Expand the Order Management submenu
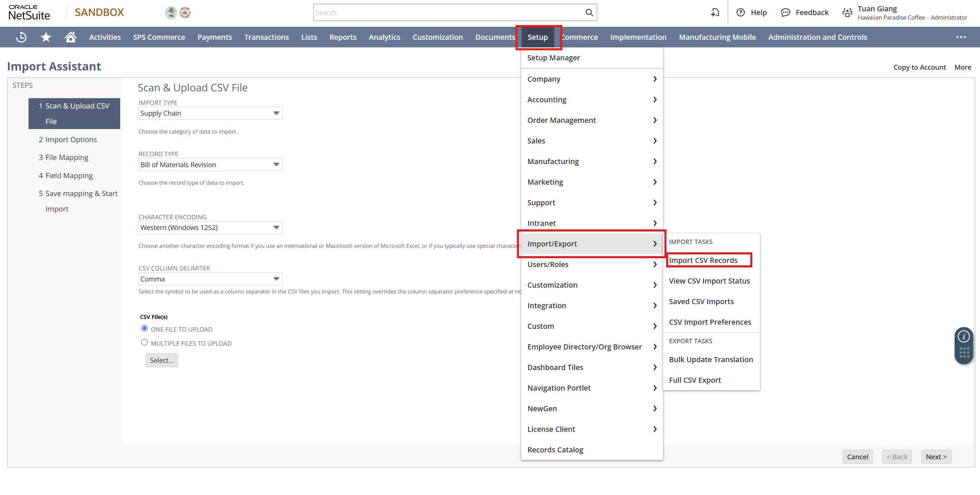This screenshot has height=495, width=980. click(592, 120)
